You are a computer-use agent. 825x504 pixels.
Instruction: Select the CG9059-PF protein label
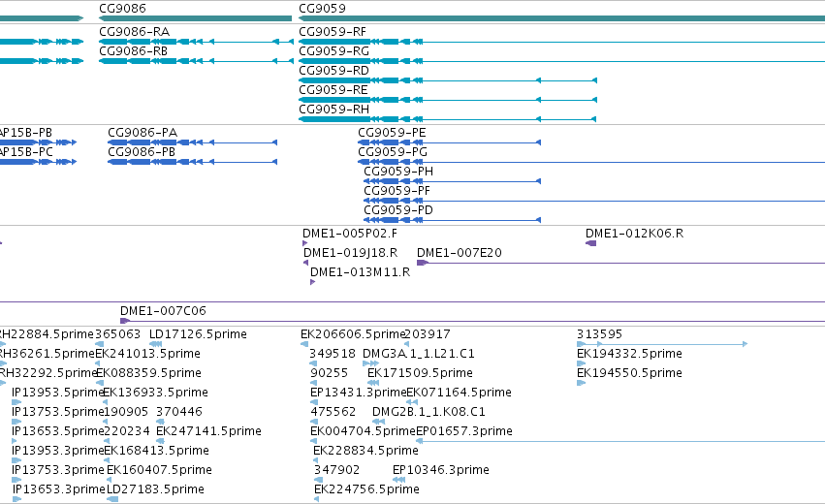click(x=397, y=191)
